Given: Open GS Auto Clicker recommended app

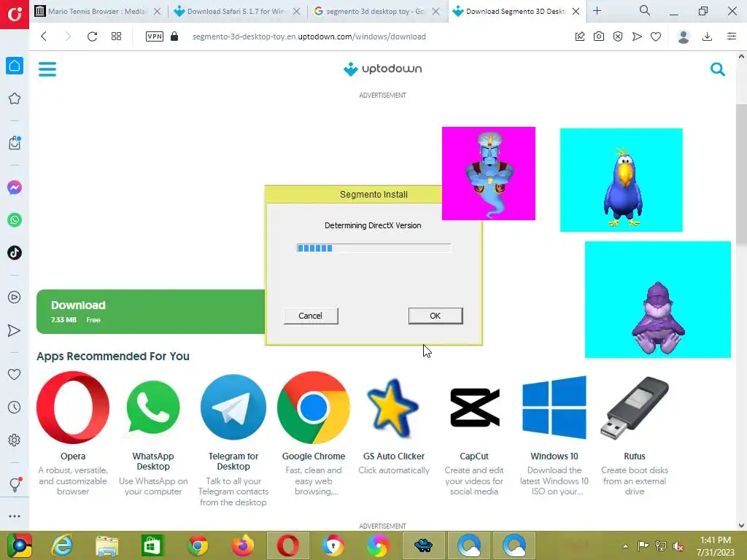Looking at the screenshot, I should point(393,408).
